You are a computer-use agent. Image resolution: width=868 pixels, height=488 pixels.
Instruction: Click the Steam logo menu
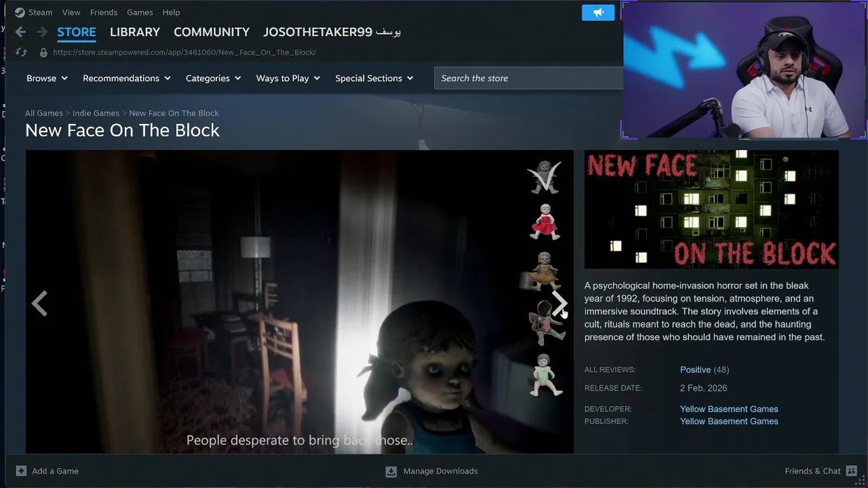coord(33,12)
